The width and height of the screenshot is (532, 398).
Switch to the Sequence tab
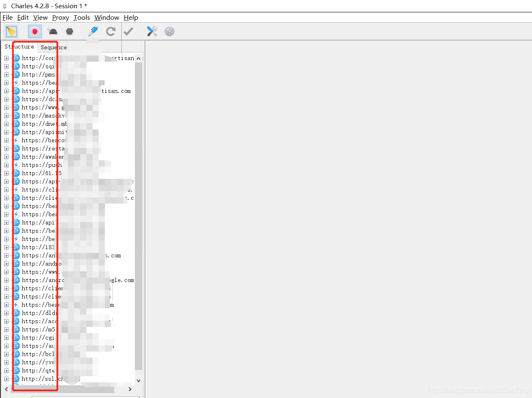tap(53, 47)
